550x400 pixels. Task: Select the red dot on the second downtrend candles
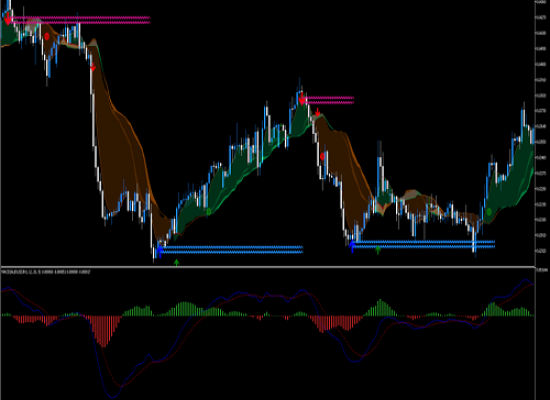322,157
